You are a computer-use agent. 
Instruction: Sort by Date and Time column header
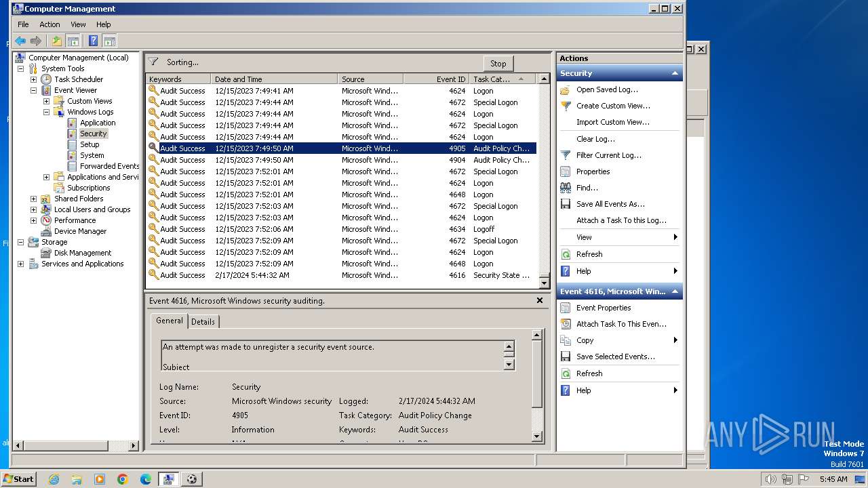pos(274,79)
